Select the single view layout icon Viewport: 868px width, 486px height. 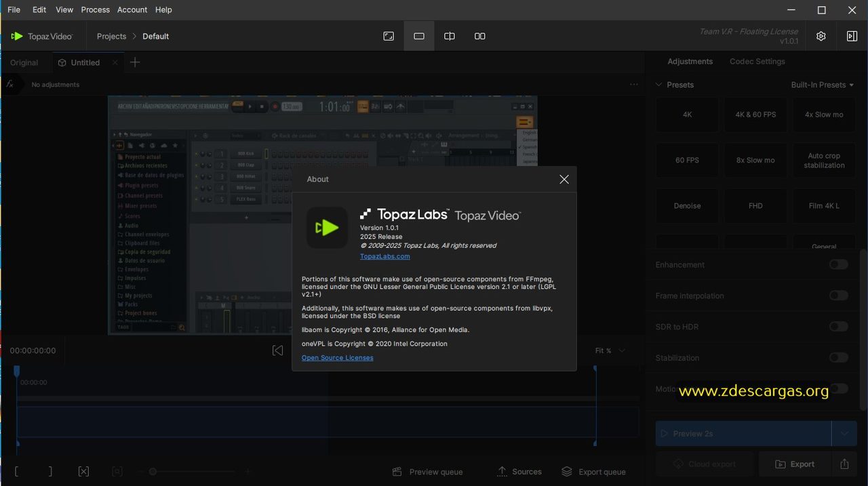coord(419,36)
